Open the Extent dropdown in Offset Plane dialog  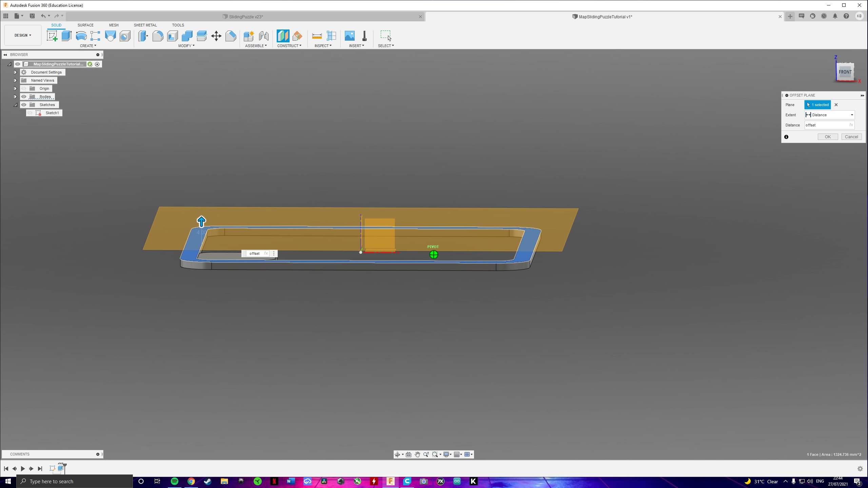(851, 115)
